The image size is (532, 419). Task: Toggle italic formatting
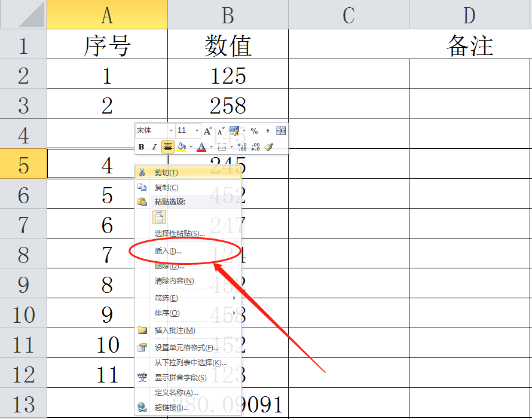[x=154, y=147]
